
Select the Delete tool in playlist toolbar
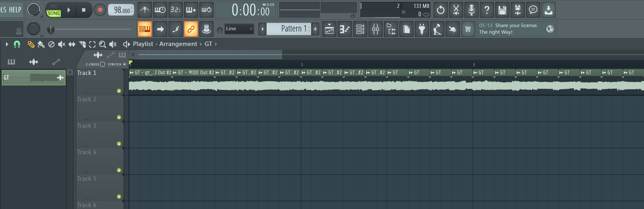coord(51,44)
